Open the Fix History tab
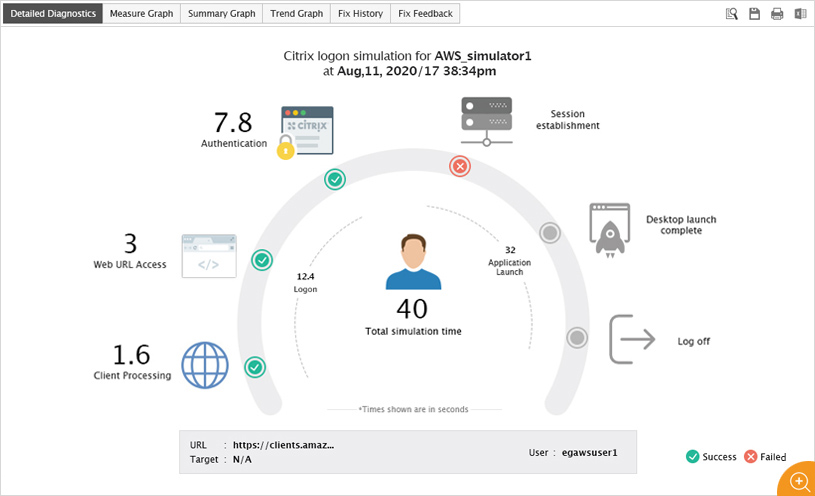Image resolution: width=815 pixels, height=496 pixels. (360, 14)
